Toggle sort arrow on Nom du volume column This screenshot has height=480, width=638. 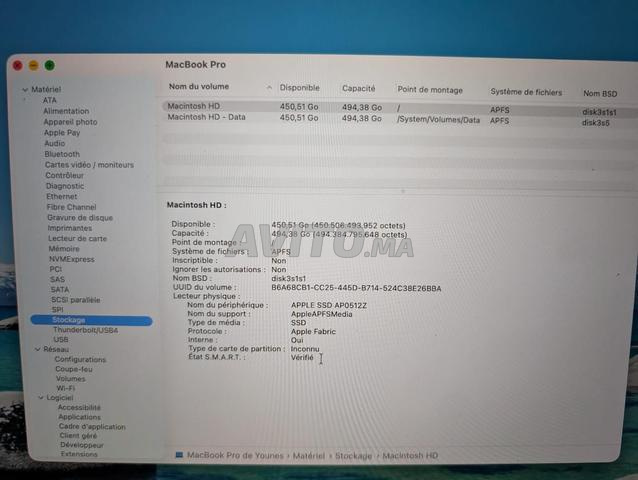tap(269, 88)
